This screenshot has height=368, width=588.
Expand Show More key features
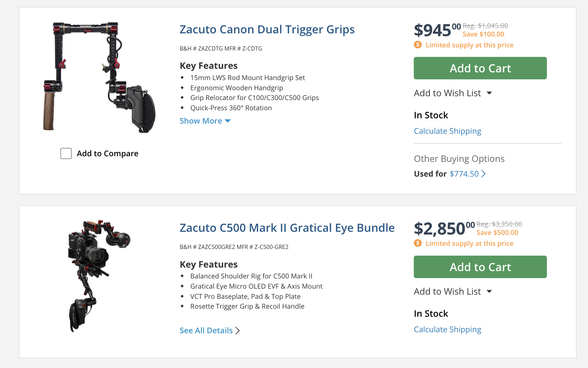point(201,121)
